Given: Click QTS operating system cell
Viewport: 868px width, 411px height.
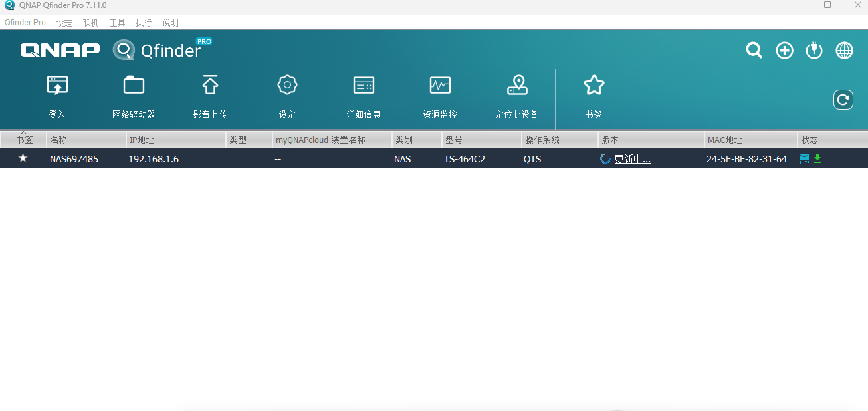Looking at the screenshot, I should 532,159.
